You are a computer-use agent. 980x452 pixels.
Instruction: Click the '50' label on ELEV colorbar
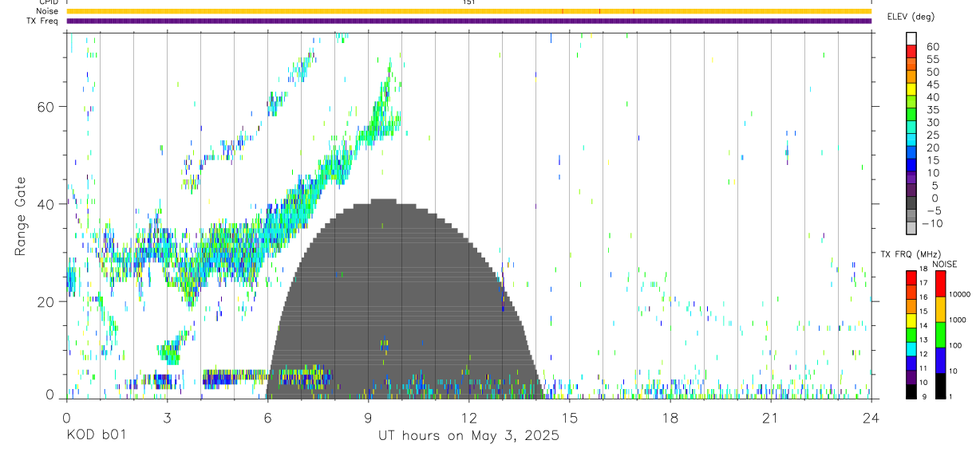click(933, 72)
